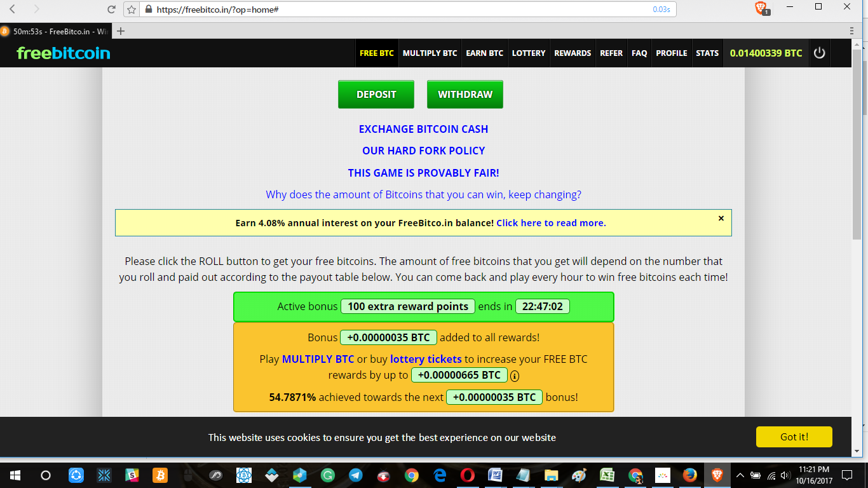Screen dimensions: 868x488
Task: Click the 54.7871% progress text
Action: click(292, 397)
